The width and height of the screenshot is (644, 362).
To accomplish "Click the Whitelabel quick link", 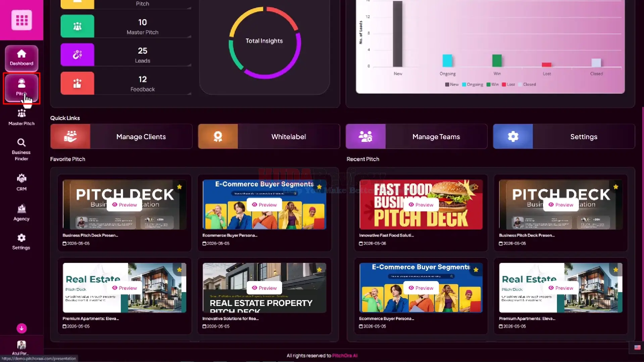I will [x=269, y=137].
